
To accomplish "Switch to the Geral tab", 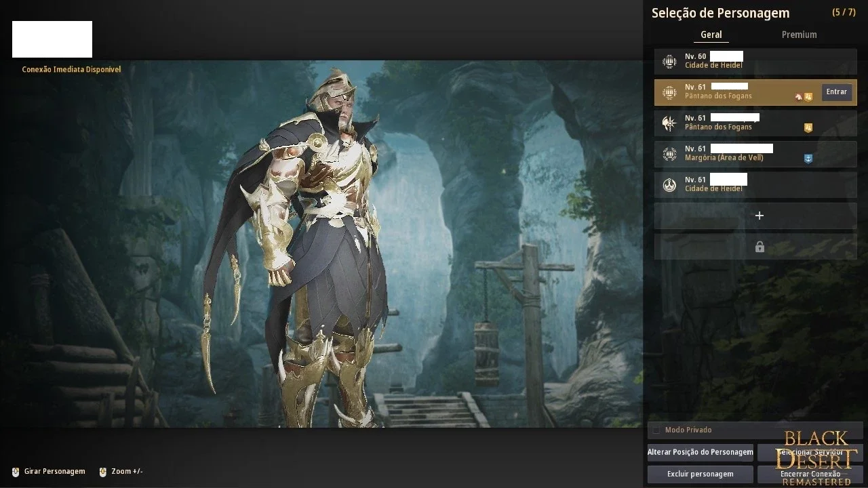I will [x=711, y=35].
